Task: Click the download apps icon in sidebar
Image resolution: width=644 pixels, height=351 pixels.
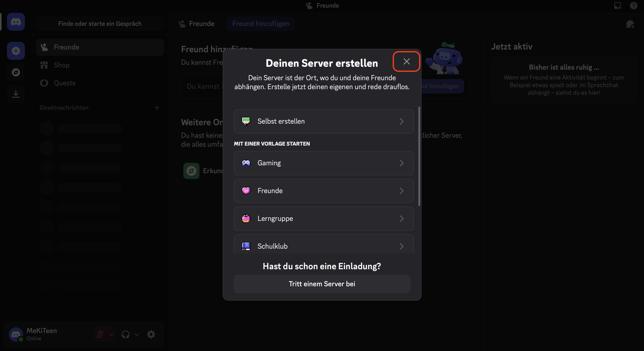Action: click(x=16, y=94)
